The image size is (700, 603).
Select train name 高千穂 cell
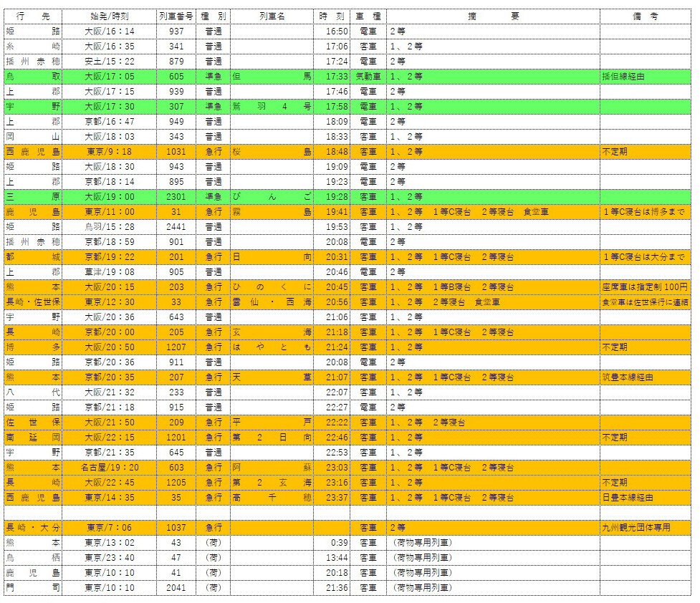pos(272,497)
